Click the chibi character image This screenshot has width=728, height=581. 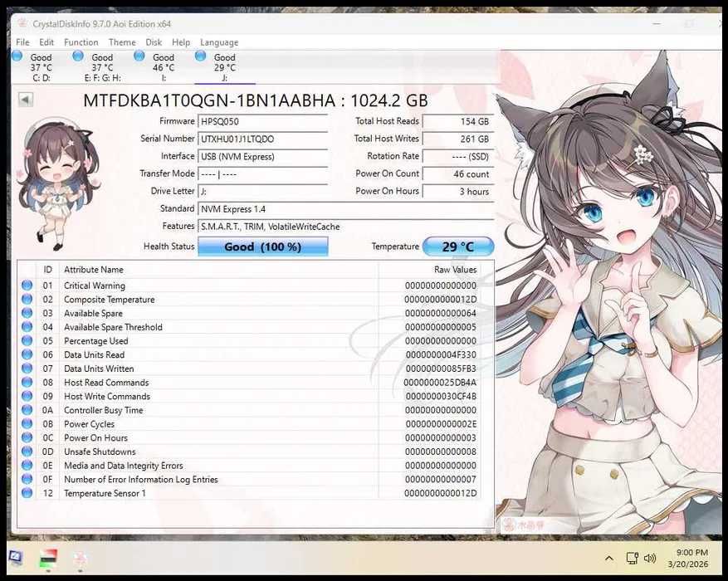click(58, 184)
